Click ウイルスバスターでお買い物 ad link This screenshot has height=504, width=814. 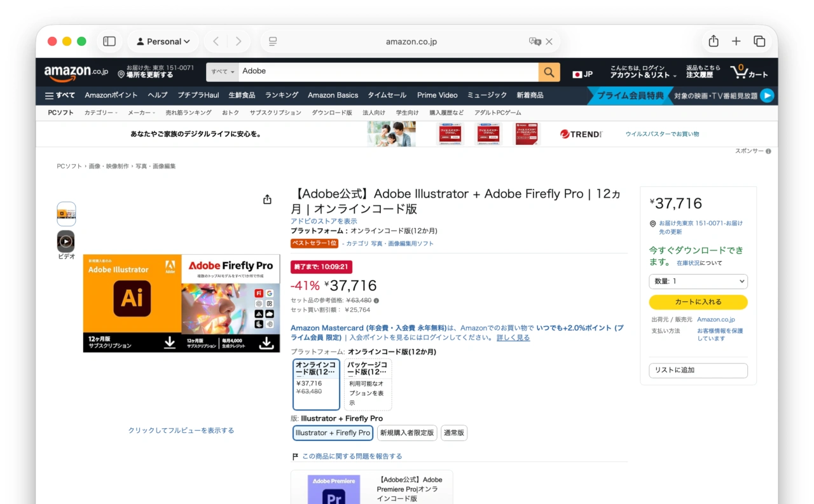(x=662, y=134)
